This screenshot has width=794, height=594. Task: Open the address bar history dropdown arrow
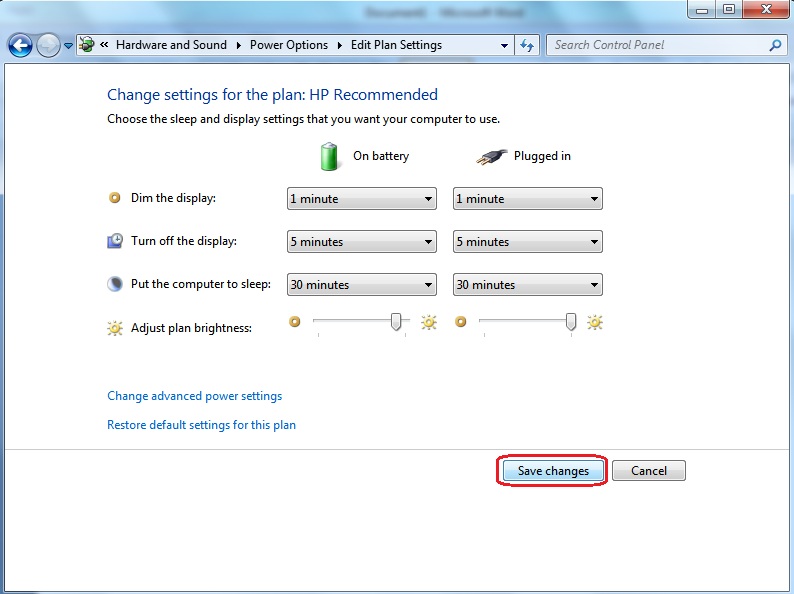pyautogui.click(x=504, y=45)
